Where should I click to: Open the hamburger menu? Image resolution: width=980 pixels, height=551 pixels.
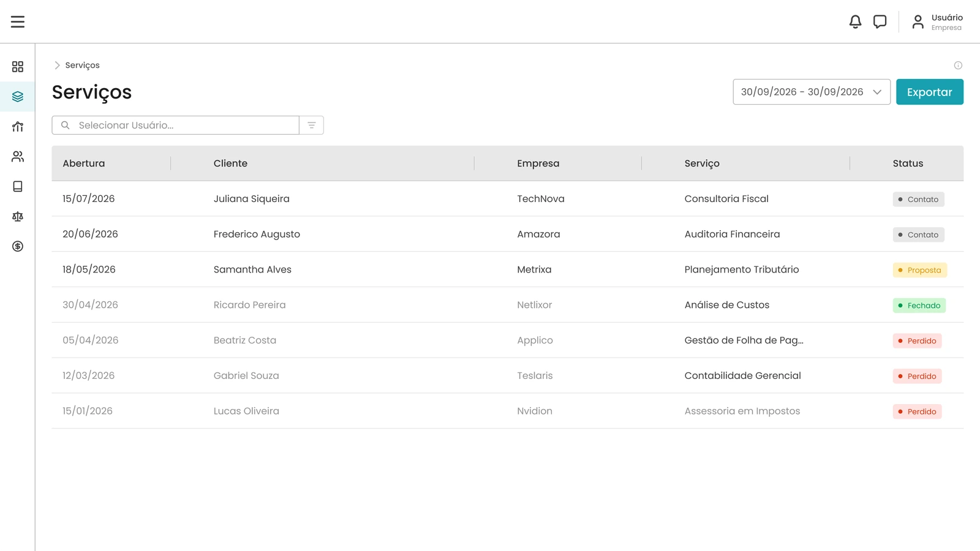pyautogui.click(x=18, y=21)
